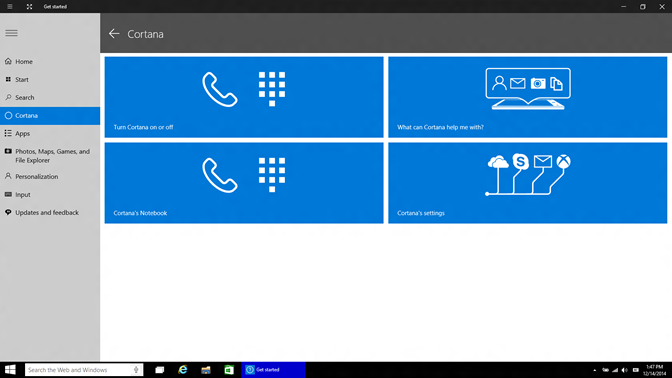Image resolution: width=672 pixels, height=378 pixels.
Task: Open the Input section
Action: point(50,194)
